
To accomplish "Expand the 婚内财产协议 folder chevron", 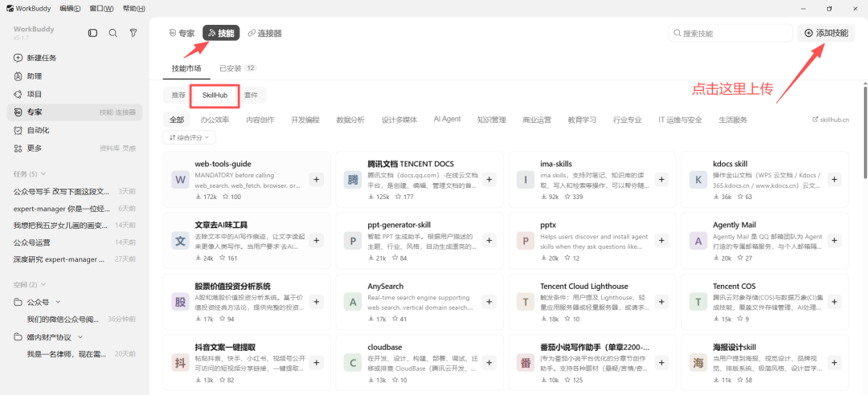I will [x=80, y=337].
